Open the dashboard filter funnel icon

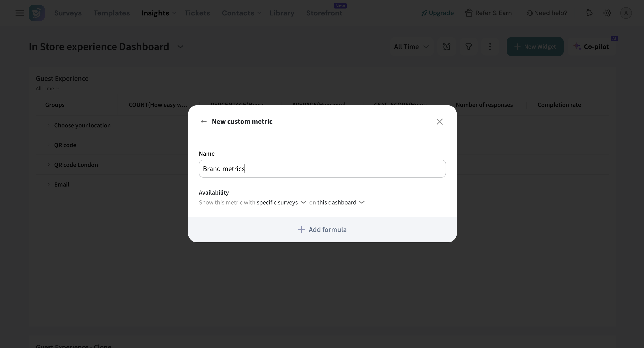tap(468, 47)
